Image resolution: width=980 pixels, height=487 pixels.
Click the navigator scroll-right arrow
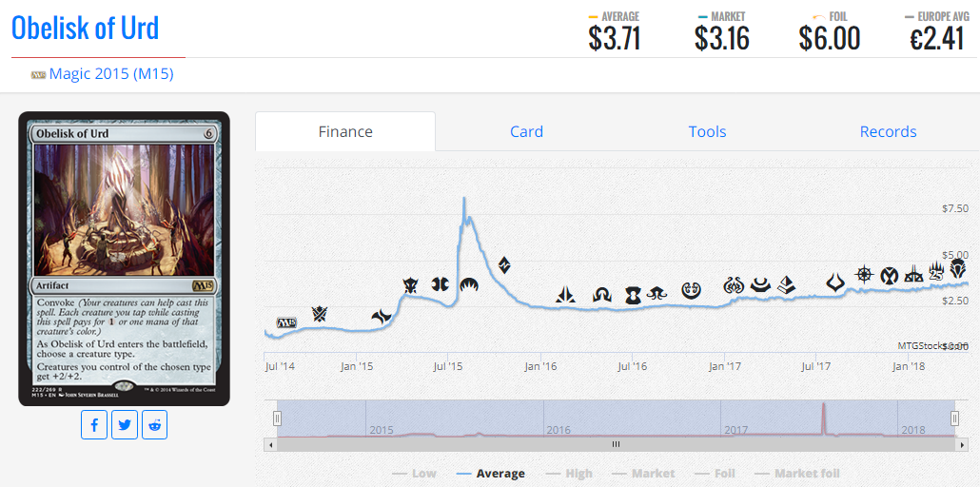coord(962,444)
